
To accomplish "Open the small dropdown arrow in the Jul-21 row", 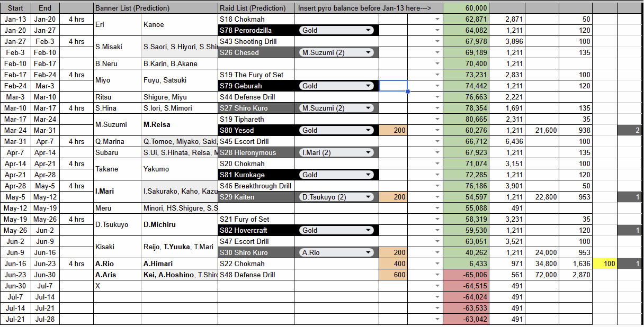I will pos(437,319).
